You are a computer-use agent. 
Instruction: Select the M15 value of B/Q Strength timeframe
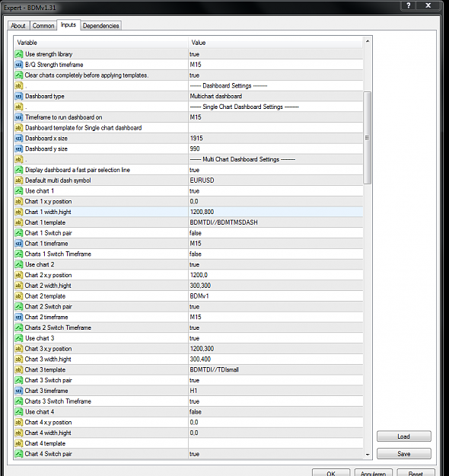click(196, 65)
